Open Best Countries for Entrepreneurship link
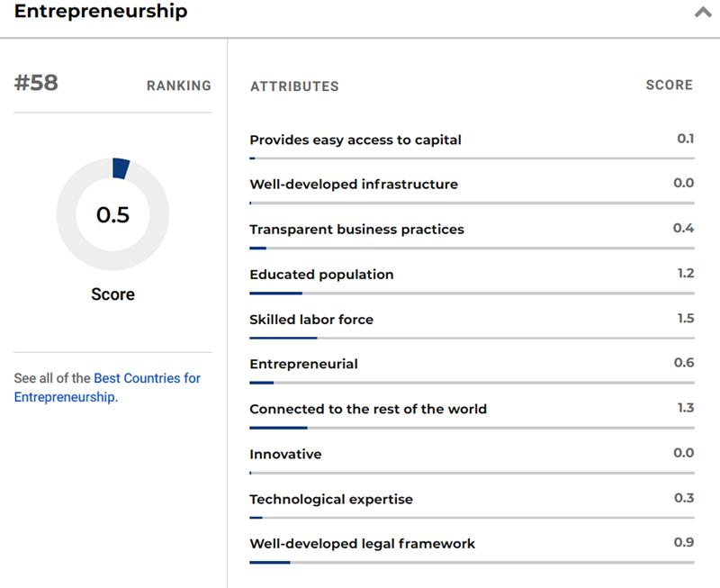 (147, 378)
